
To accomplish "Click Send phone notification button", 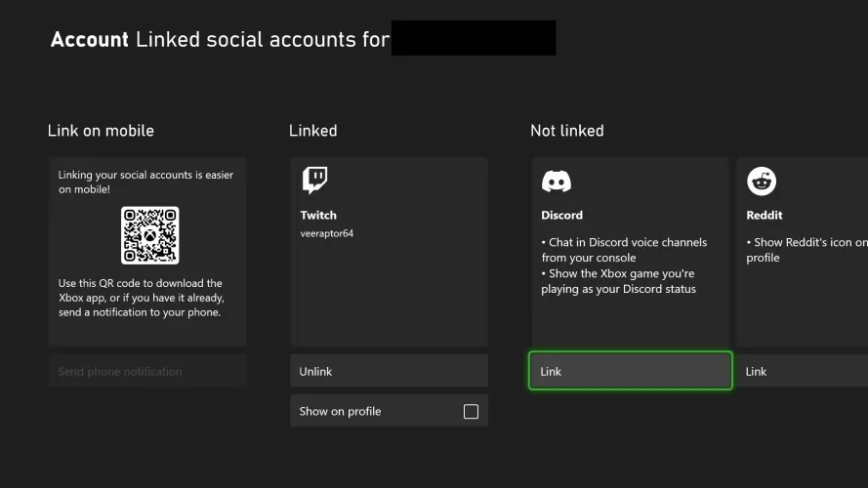I will [x=147, y=371].
